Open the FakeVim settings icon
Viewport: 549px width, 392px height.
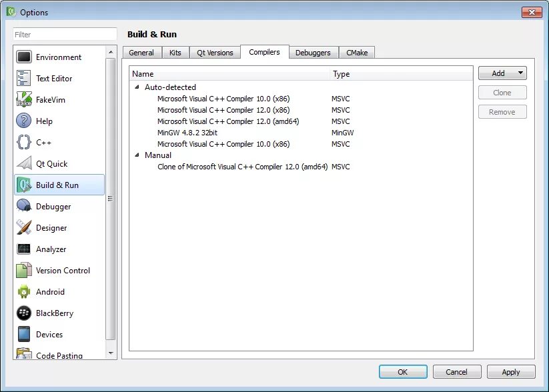tap(24, 100)
